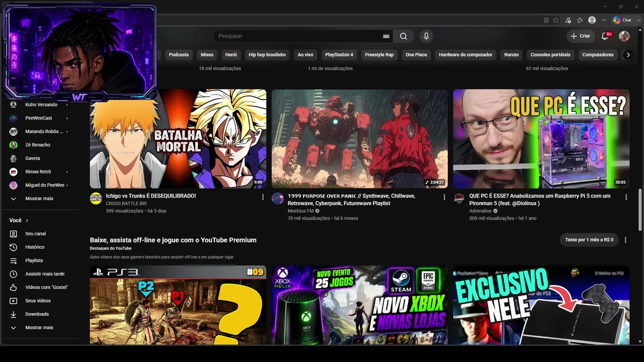
Task: Select the PlayStation 4 chip
Action: (x=339, y=55)
